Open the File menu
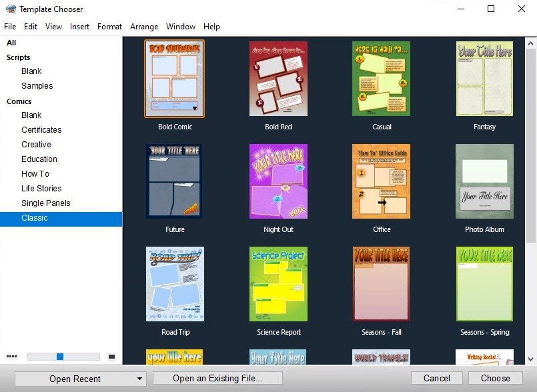 tap(10, 27)
